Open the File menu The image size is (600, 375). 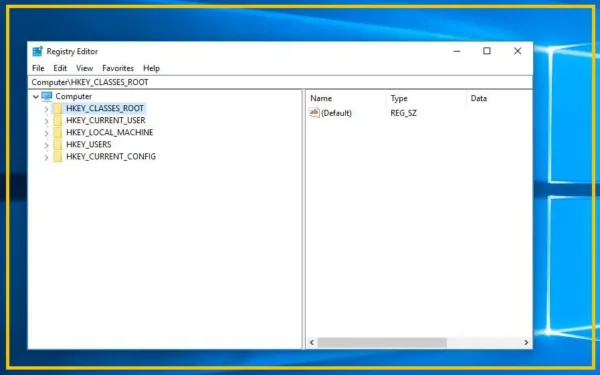coord(38,68)
